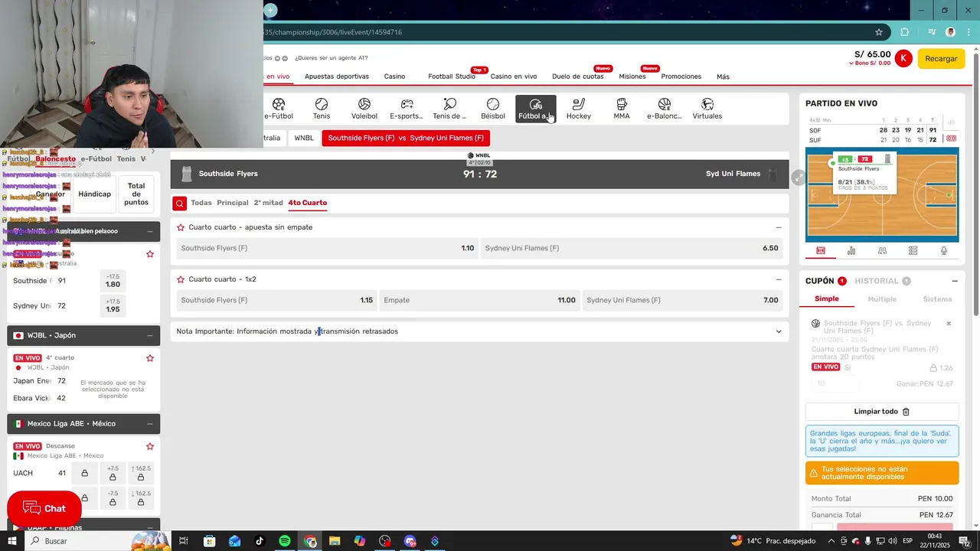The height and width of the screenshot is (551, 980).
Task: Favorite the Cuarto cuarto 1x2 market
Action: pyautogui.click(x=181, y=279)
